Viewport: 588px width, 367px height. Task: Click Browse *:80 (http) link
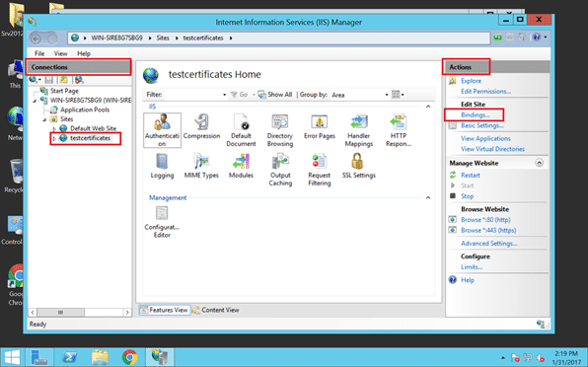485,220
